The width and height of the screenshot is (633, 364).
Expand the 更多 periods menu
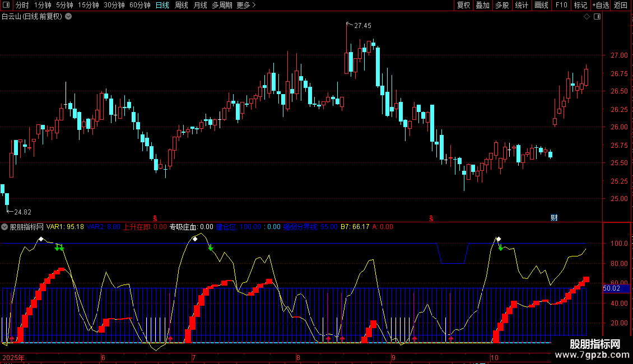pos(246,5)
